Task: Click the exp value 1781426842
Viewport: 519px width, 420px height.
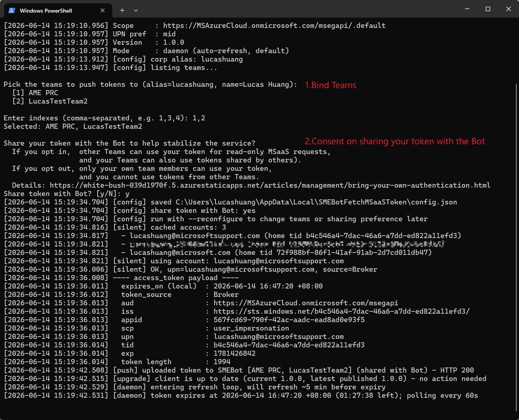Action: point(235,353)
